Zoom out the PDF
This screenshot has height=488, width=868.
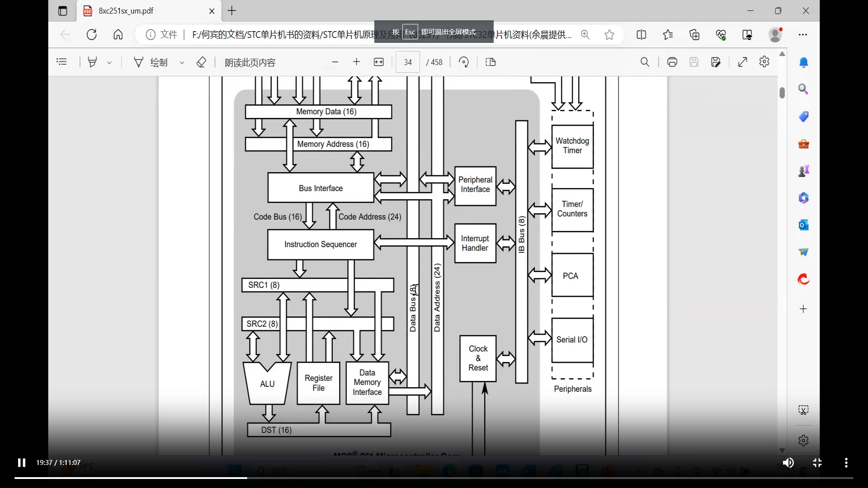coord(335,62)
